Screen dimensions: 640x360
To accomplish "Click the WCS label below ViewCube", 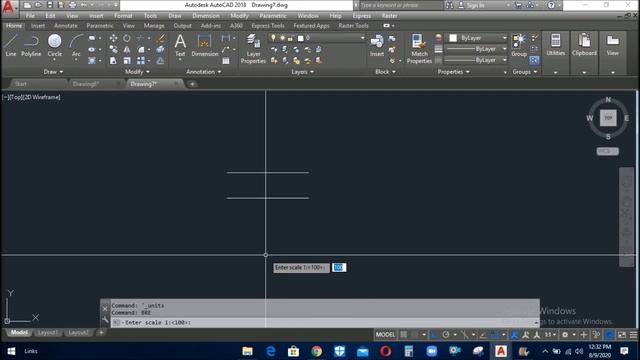I will click(x=607, y=151).
